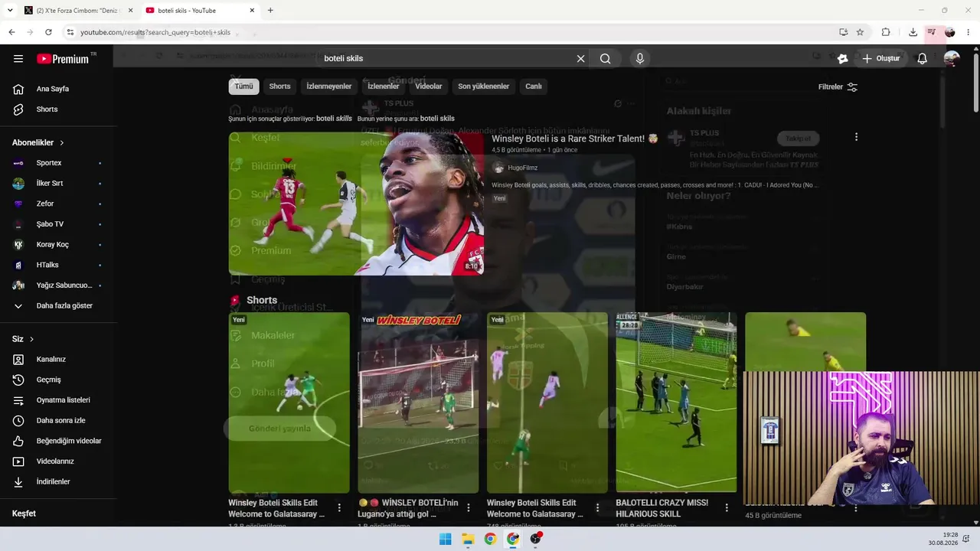The width and height of the screenshot is (980, 551).
Task: Expand the Siz section chevron
Action: [31, 339]
